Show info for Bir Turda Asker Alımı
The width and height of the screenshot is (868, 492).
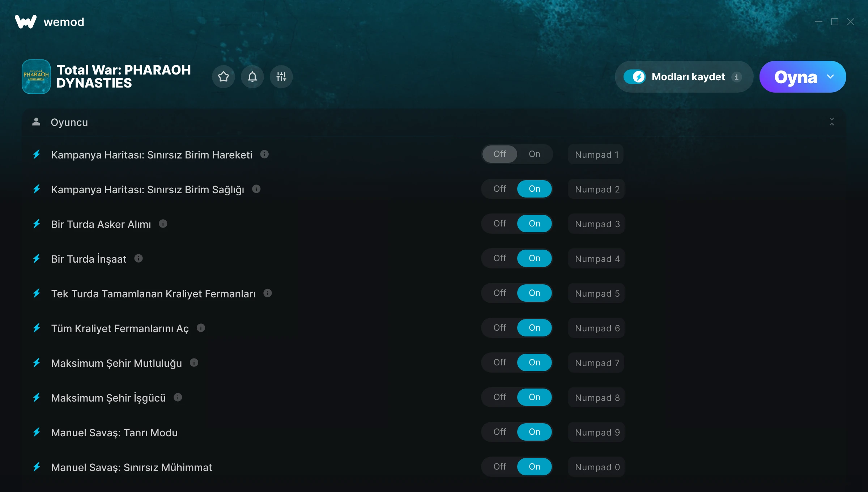163,224
